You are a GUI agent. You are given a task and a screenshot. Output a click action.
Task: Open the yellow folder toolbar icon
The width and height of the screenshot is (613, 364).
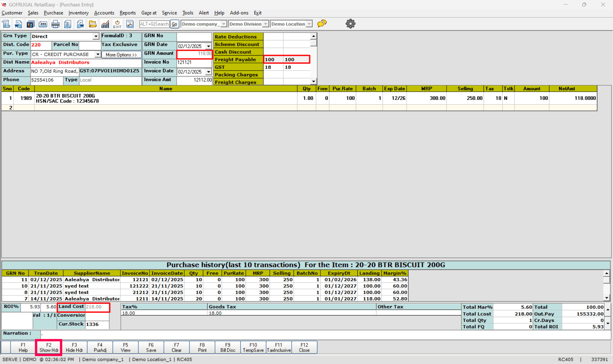[x=93, y=24]
